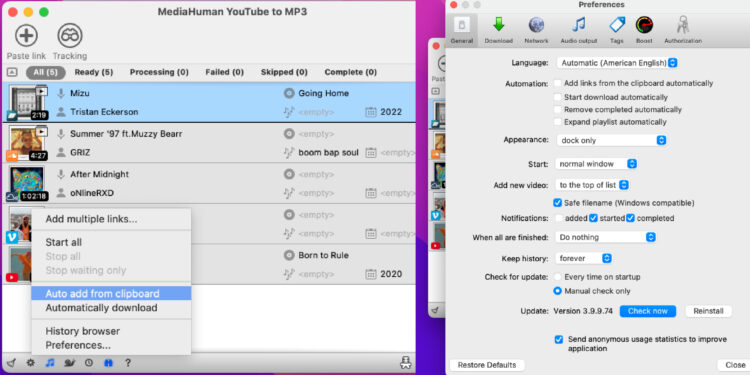The width and height of the screenshot is (750, 375).
Task: Click the Mizu track thumbnail
Action: click(x=27, y=102)
